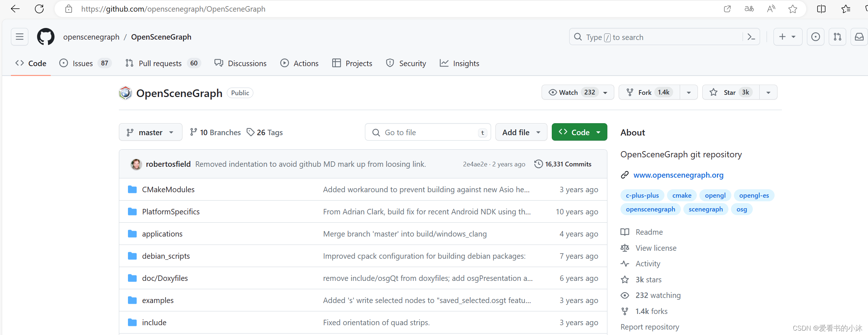Open the issues circle icon in header

(816, 37)
